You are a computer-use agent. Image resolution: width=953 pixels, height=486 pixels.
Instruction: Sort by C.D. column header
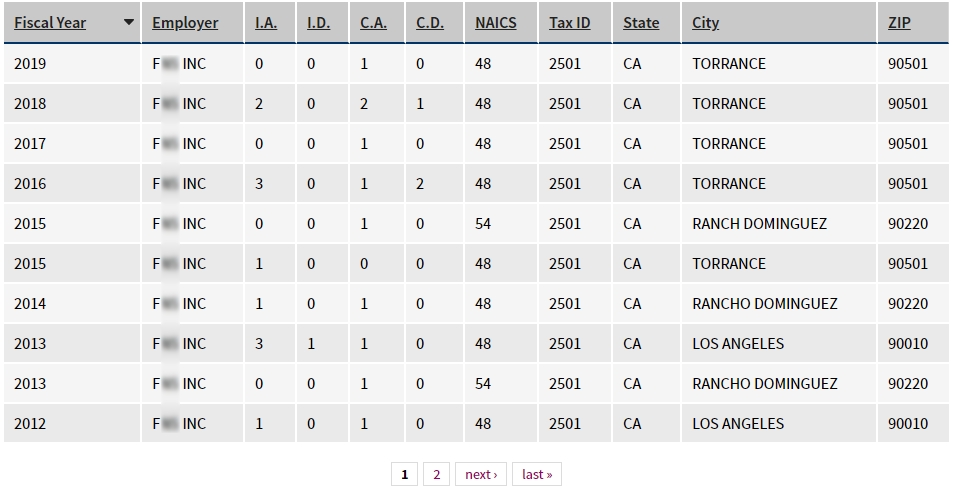430,22
